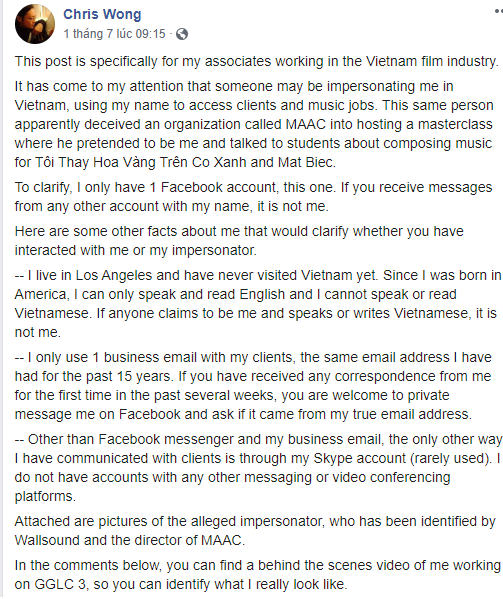Click the line ending 'not me.' after Vietnamese
The width and height of the screenshot is (503, 599).
coord(37,332)
